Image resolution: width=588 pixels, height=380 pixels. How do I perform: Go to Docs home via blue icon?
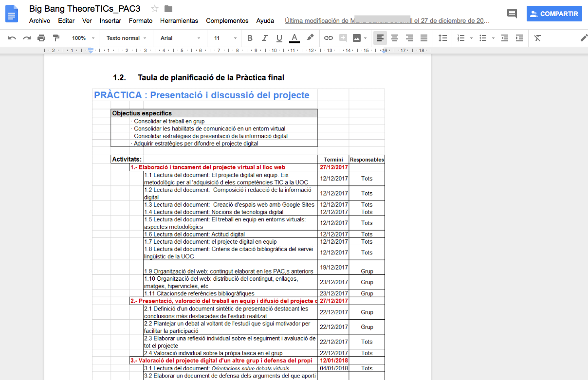pos(12,13)
